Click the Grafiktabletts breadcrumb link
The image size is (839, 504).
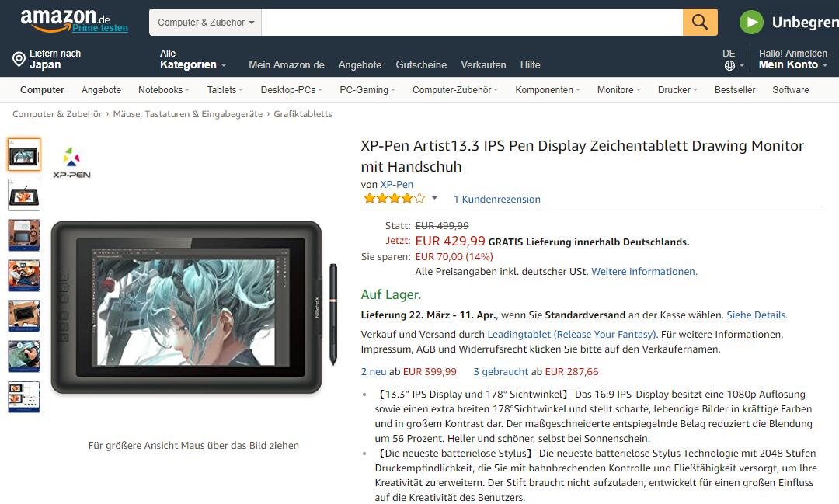[303, 114]
